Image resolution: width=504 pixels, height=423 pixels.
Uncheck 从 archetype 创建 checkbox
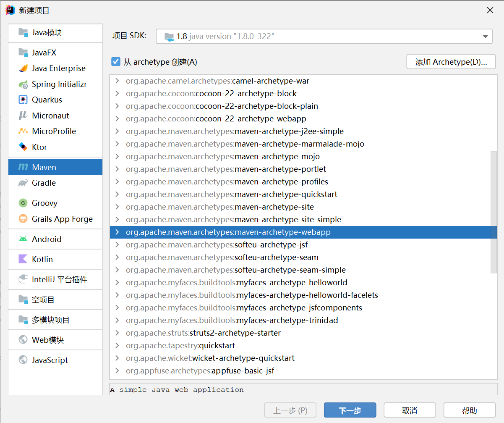coord(116,62)
